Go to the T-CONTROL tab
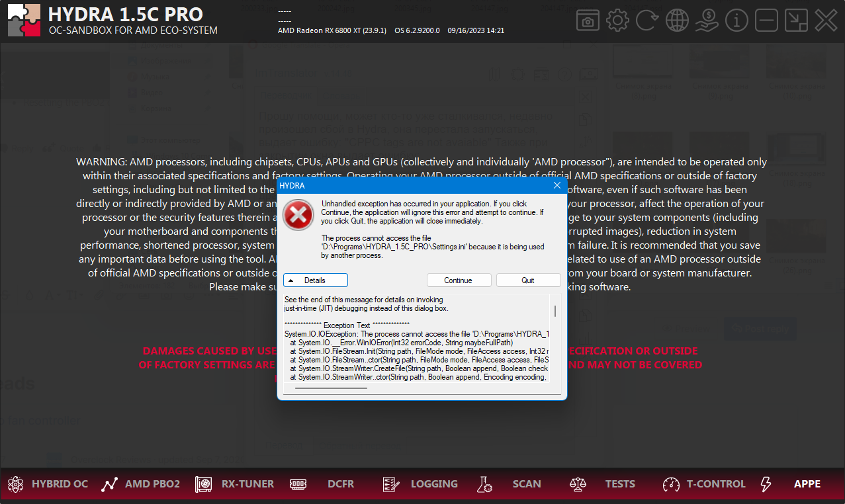The image size is (845, 504). pos(716,484)
